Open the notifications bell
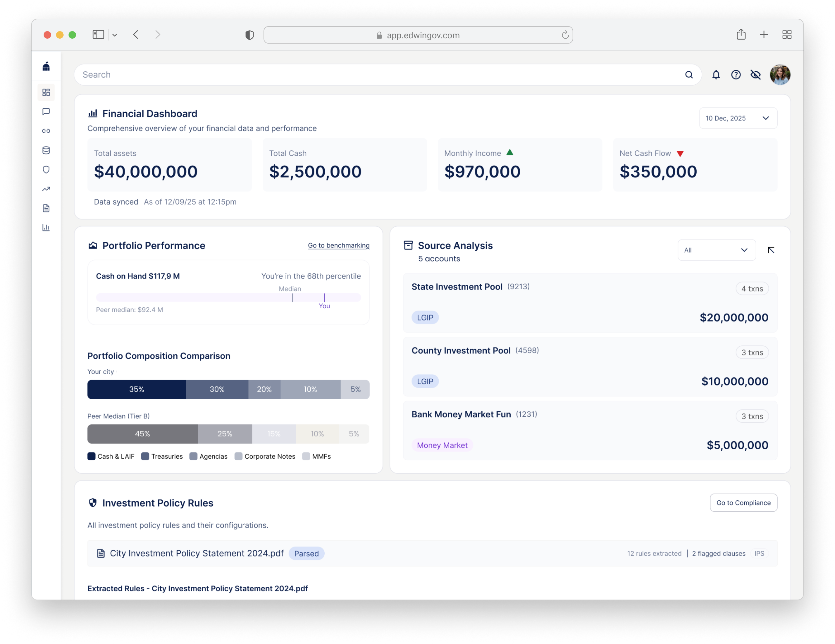This screenshot has width=835, height=644. click(x=716, y=74)
